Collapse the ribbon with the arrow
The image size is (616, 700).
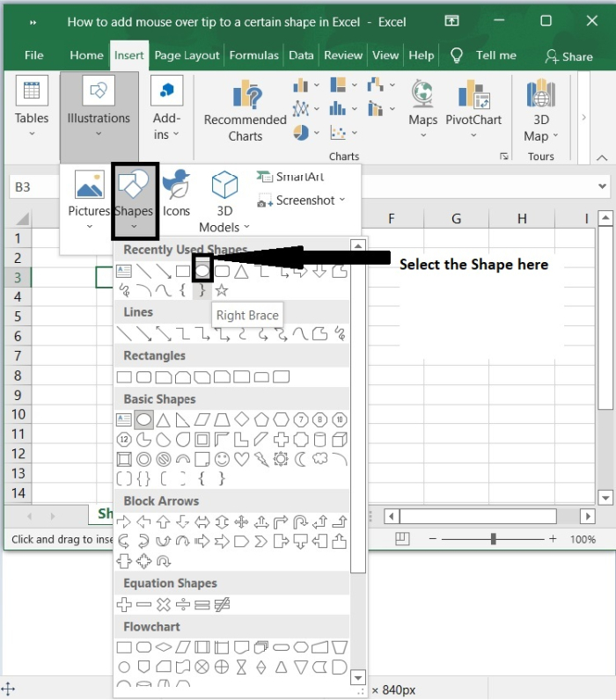coord(602,157)
